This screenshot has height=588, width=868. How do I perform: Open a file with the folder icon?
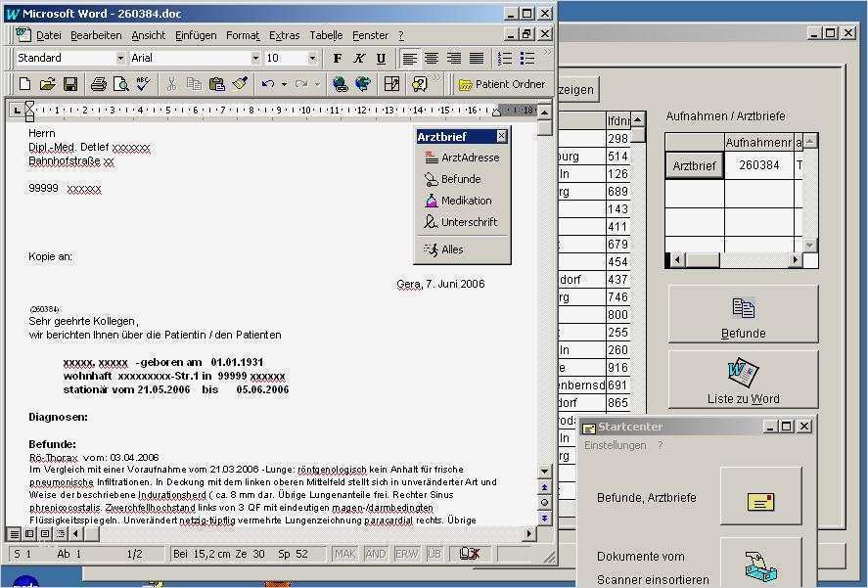(x=48, y=84)
